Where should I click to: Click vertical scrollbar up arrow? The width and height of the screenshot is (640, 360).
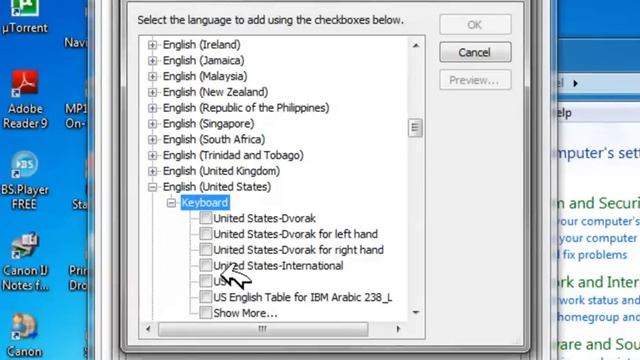pyautogui.click(x=416, y=45)
